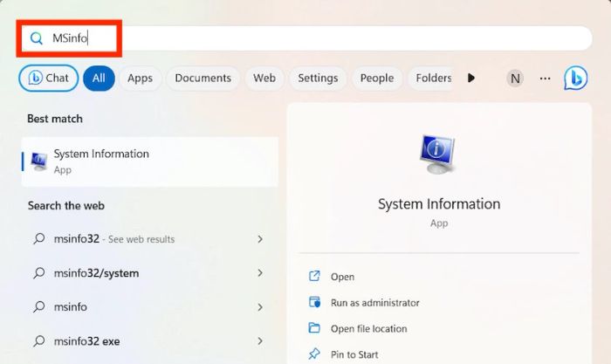Search web for msinfo32 exe

(x=148, y=341)
